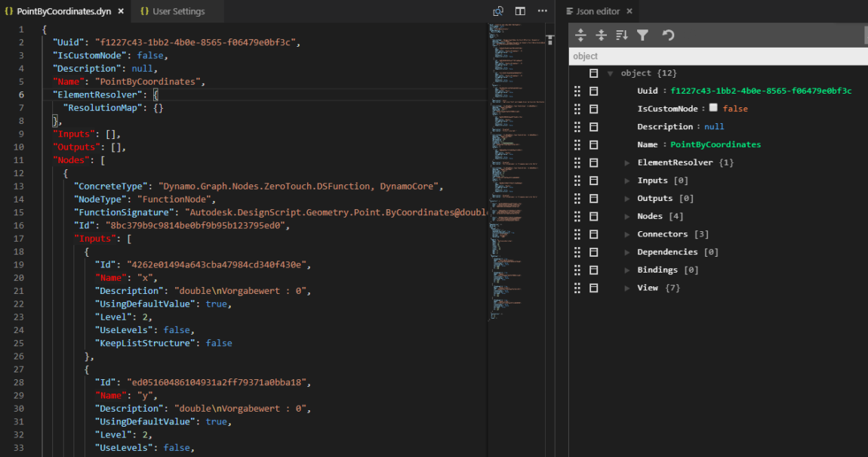Place cursor on "NodeType": "FunctionNode" line
Image resolution: width=868 pixels, height=457 pixels.
click(144, 199)
